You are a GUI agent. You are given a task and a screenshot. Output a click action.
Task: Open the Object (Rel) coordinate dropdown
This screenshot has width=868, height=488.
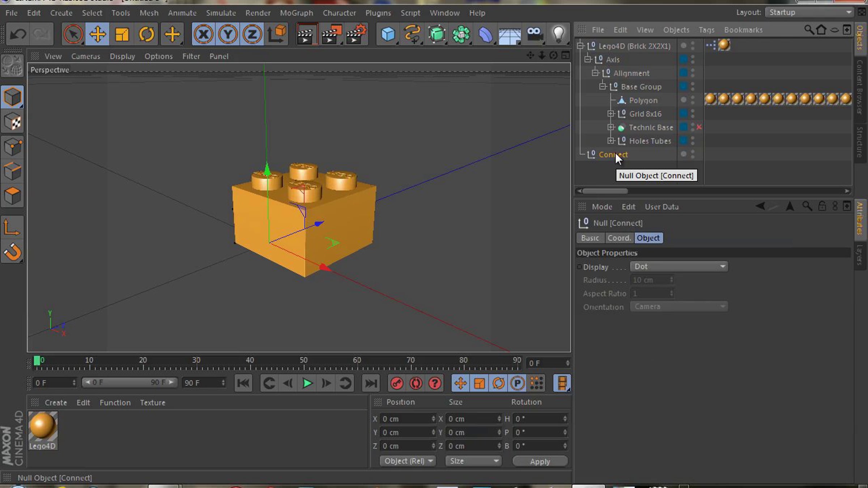pos(408,461)
